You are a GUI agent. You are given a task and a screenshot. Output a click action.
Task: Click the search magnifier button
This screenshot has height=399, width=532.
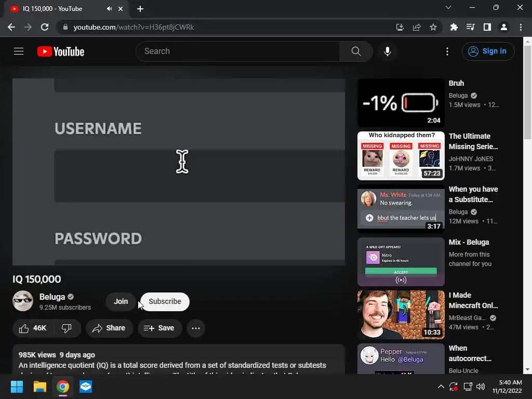pos(356,51)
